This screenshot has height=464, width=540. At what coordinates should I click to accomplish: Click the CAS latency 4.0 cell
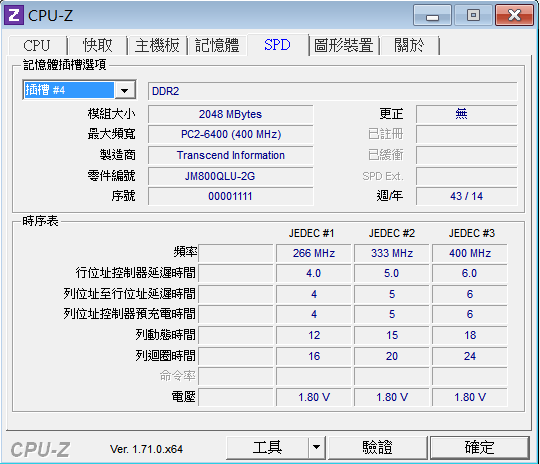tap(313, 274)
